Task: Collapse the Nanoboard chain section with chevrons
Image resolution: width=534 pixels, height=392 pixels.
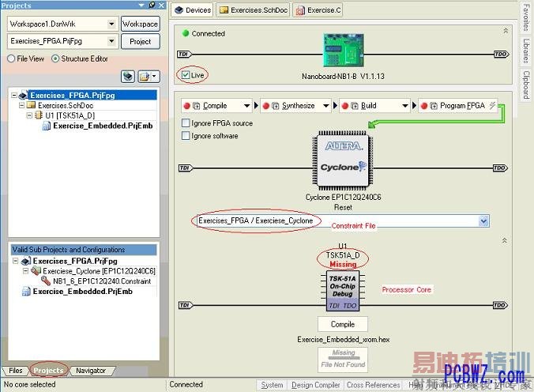Action: click(506, 31)
